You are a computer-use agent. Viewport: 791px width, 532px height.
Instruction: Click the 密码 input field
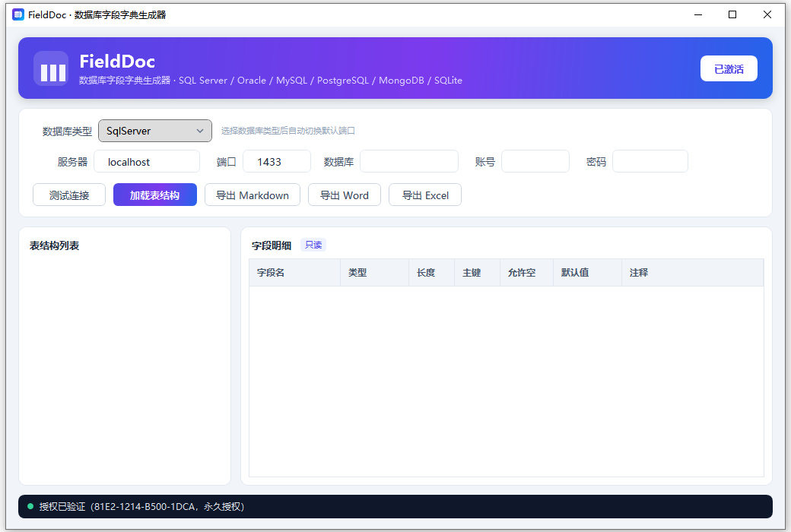pos(650,161)
